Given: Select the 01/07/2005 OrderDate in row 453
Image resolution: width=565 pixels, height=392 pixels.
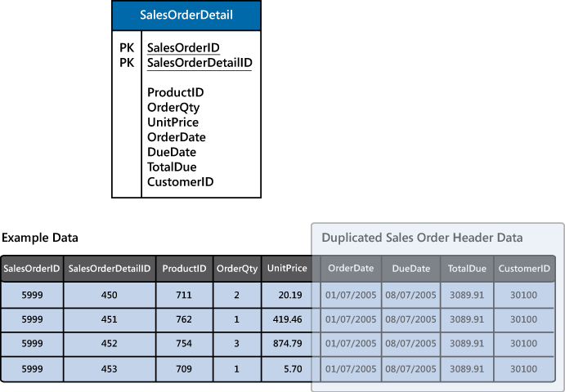Looking at the screenshot, I should click(351, 369).
